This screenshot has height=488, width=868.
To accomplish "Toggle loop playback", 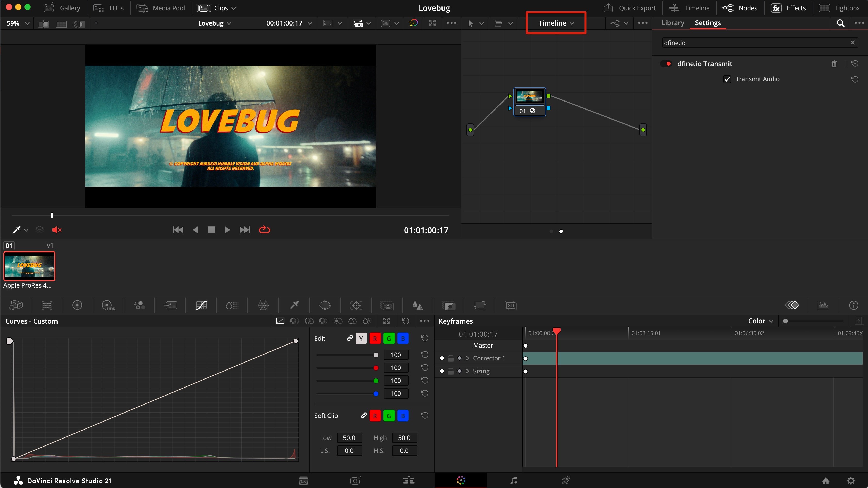I will point(265,230).
